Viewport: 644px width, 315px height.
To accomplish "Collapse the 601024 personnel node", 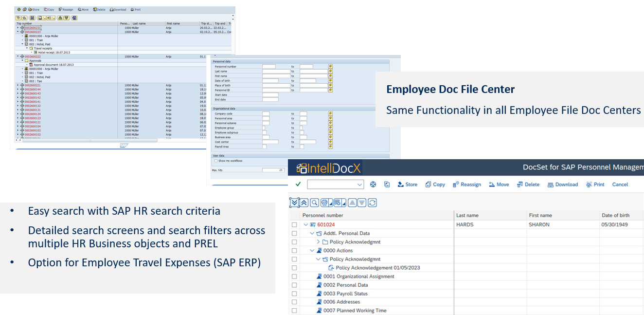I will (x=306, y=225).
